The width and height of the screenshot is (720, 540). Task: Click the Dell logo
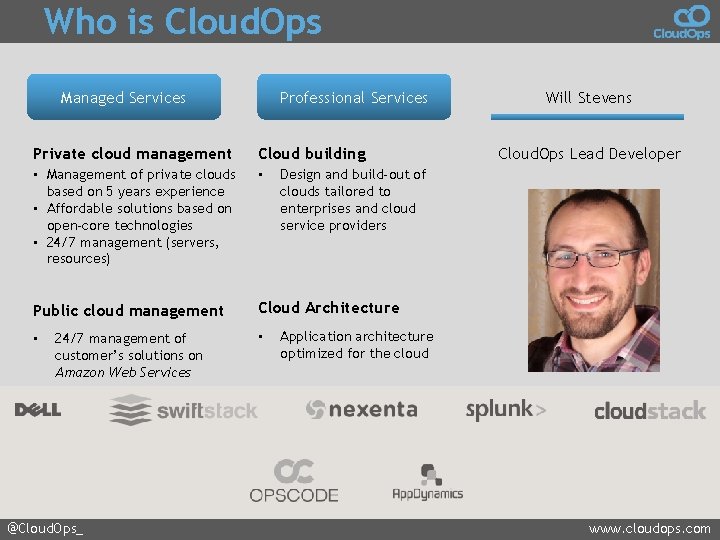click(38, 410)
